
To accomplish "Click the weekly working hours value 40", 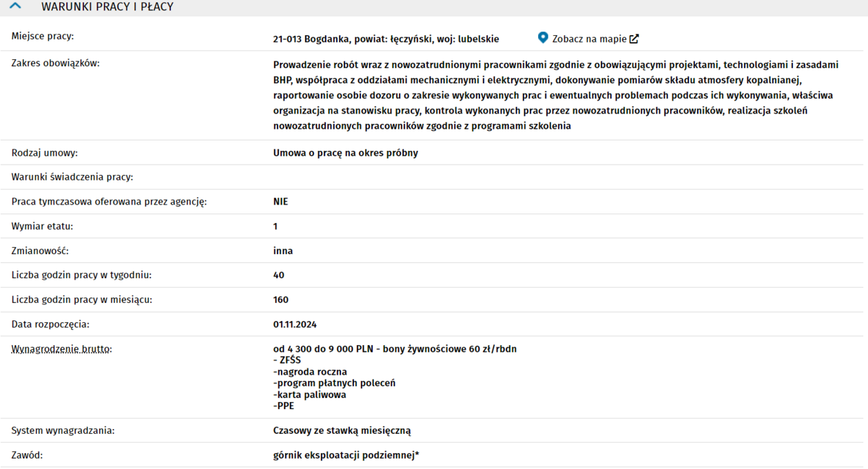I will click(x=279, y=275).
